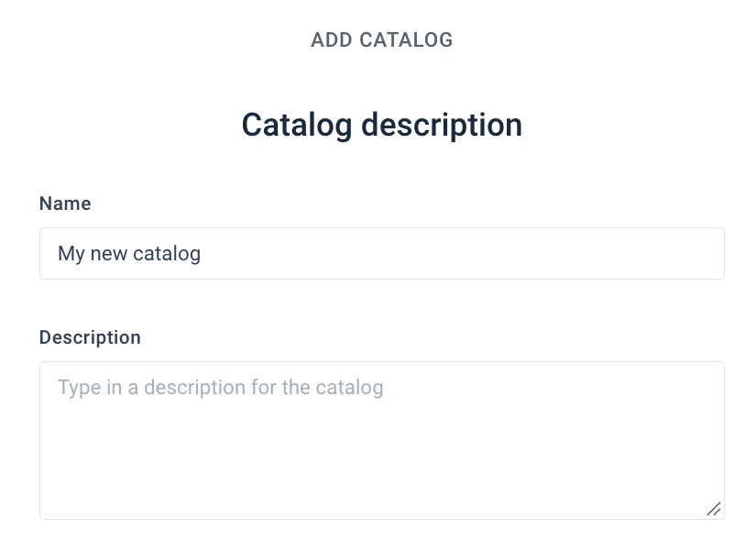The width and height of the screenshot is (756, 550).
Task: Click the word "catalog" in Name field
Action: pyautogui.click(x=167, y=254)
